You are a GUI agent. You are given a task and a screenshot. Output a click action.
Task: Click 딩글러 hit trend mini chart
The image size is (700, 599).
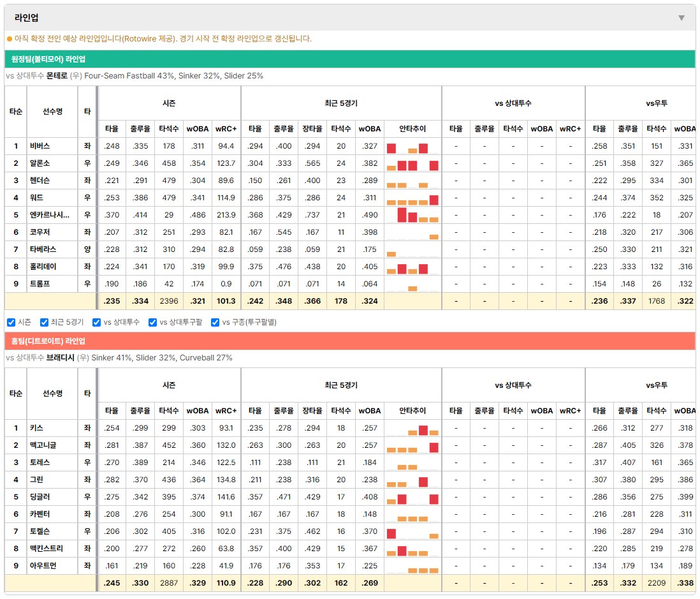tap(412, 497)
